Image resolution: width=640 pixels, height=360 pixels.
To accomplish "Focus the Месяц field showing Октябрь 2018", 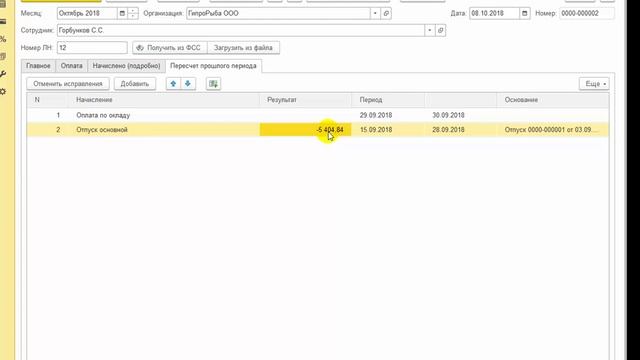I will tap(87, 13).
